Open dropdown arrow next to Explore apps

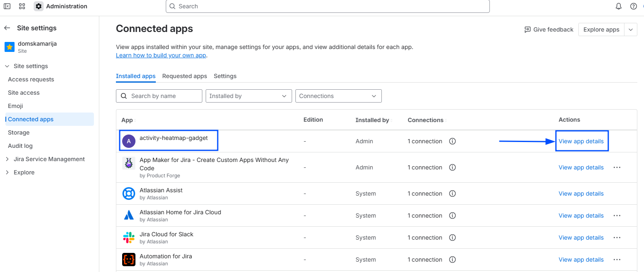click(x=631, y=29)
